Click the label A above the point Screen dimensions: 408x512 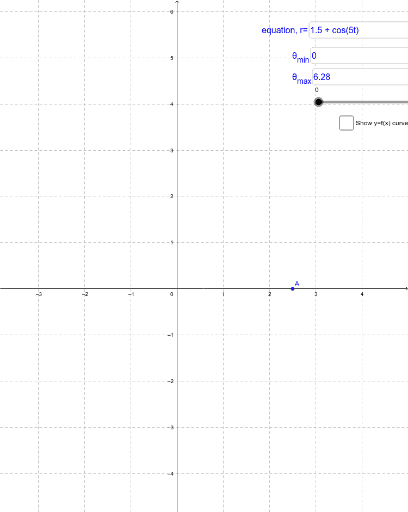click(x=297, y=284)
